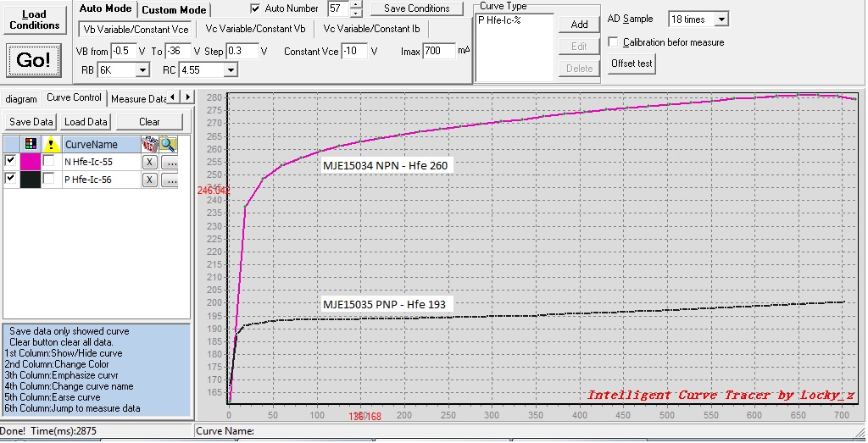Image resolution: width=868 pixels, height=443 pixels.
Task: Click the Delete curve type button
Action: click(579, 69)
